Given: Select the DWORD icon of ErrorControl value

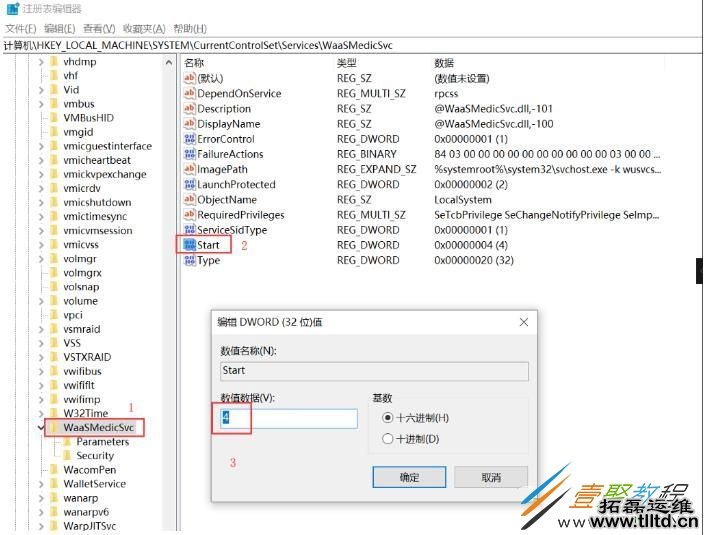Looking at the screenshot, I should (x=189, y=139).
